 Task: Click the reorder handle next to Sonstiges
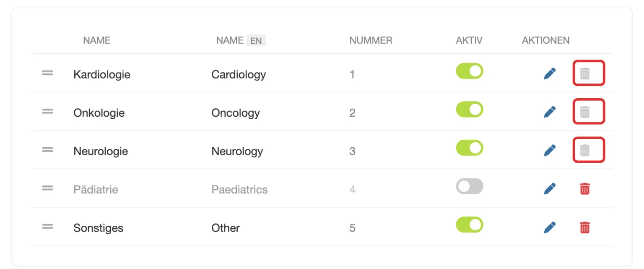click(x=47, y=227)
